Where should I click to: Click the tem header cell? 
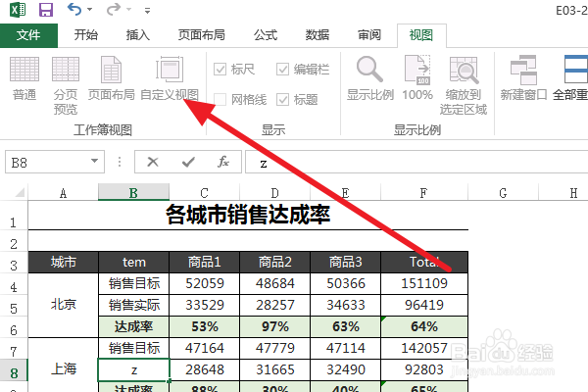click(134, 262)
